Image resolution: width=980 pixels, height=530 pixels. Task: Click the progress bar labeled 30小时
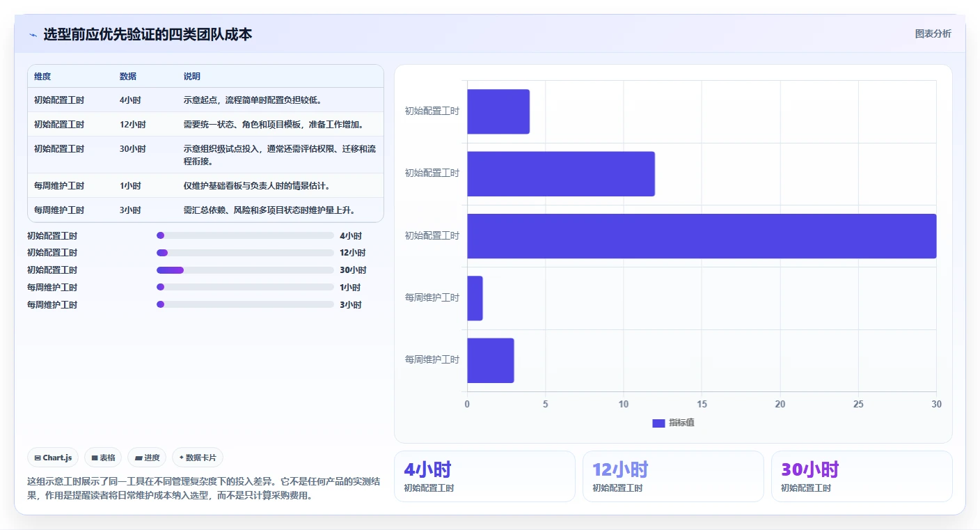tap(246, 270)
